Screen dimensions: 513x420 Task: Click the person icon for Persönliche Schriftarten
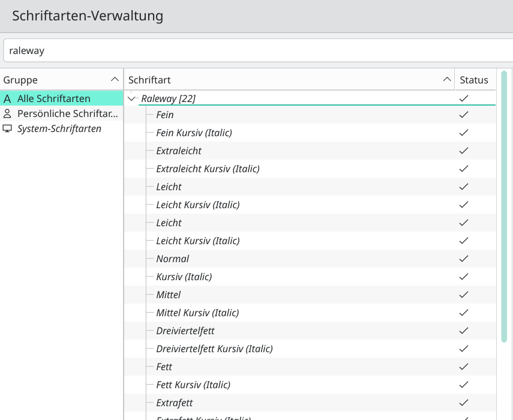tap(7, 113)
